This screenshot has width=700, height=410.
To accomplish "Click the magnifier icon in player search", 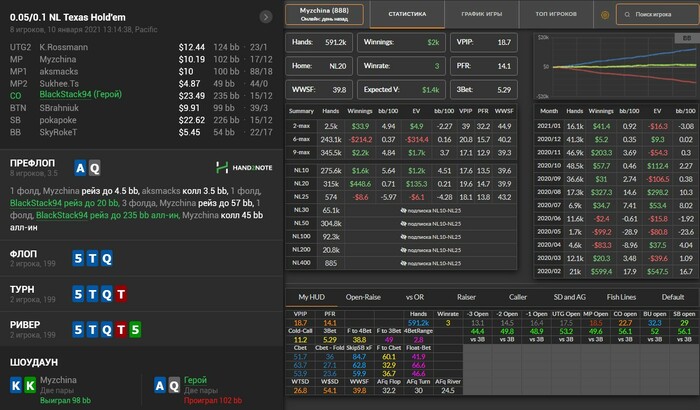I will [627, 15].
